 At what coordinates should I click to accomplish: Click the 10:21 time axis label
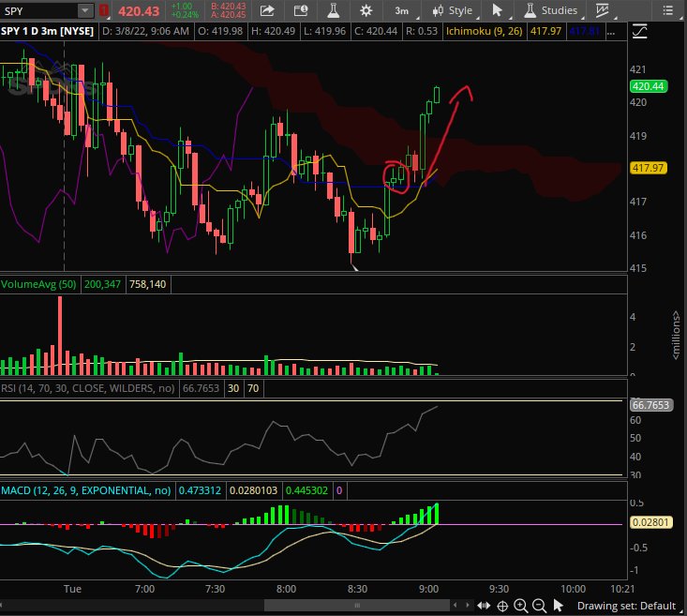pos(622,589)
